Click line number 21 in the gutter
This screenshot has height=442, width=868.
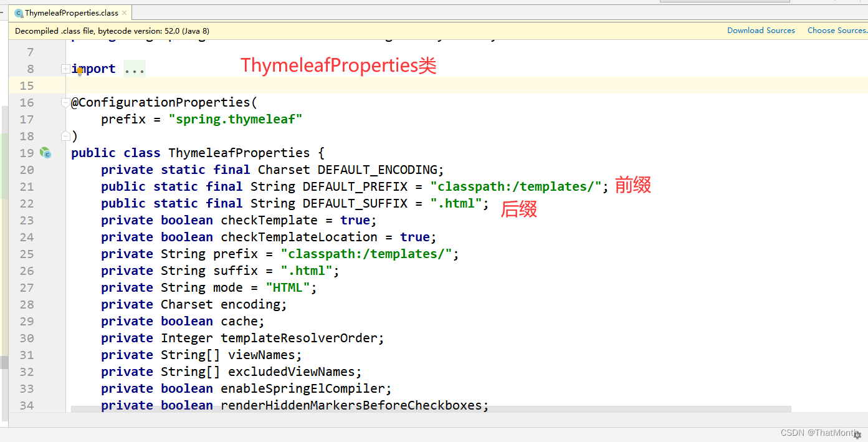click(27, 186)
